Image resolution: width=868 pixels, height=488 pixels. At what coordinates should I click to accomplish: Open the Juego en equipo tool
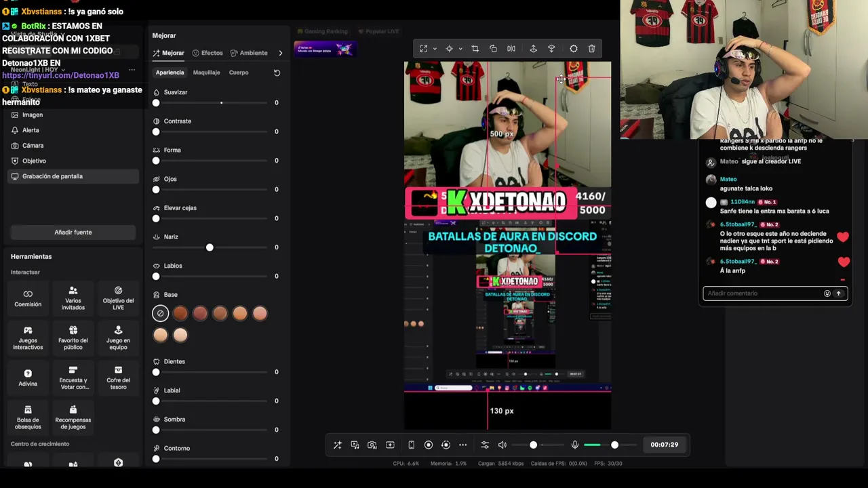[x=118, y=338]
